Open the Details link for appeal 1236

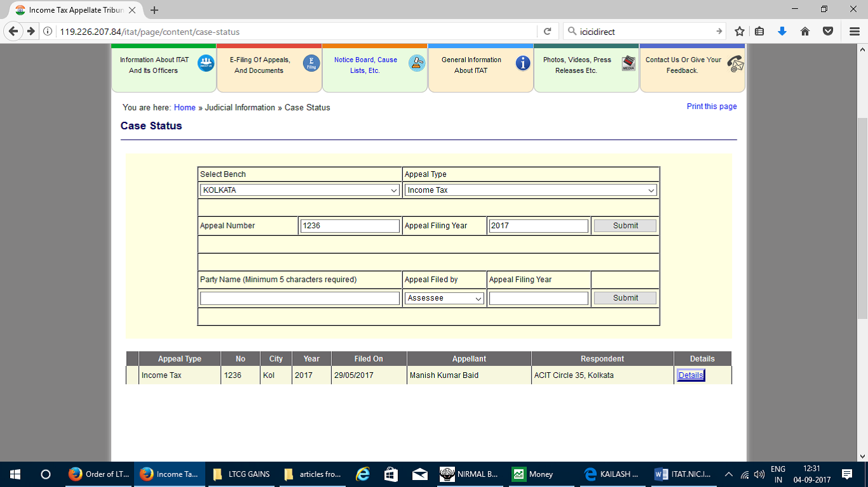690,375
